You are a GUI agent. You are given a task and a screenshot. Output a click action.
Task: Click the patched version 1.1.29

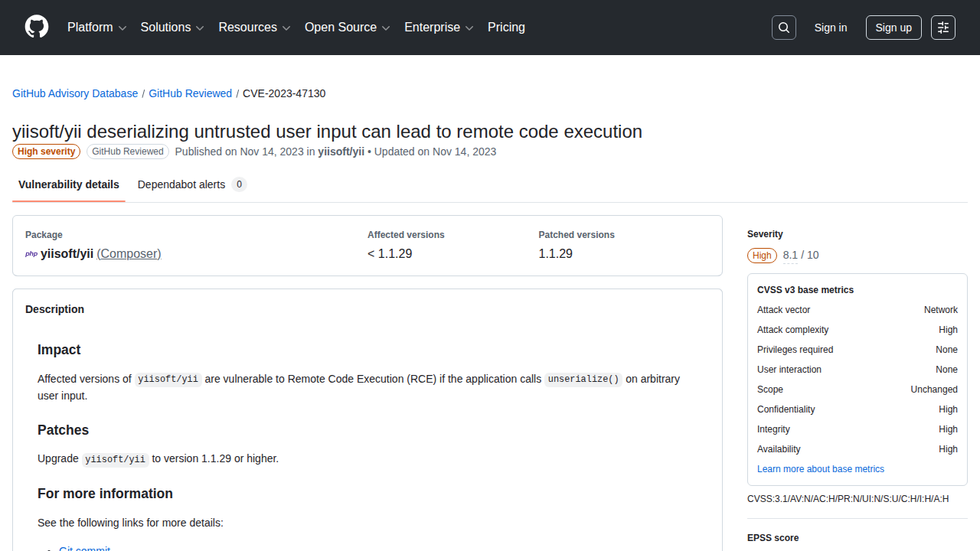tap(556, 253)
